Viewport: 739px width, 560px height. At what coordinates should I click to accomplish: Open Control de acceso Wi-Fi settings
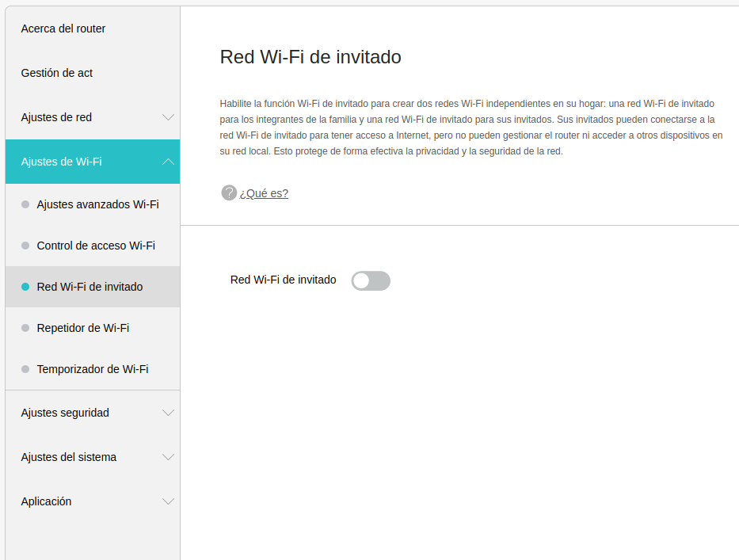(x=96, y=246)
